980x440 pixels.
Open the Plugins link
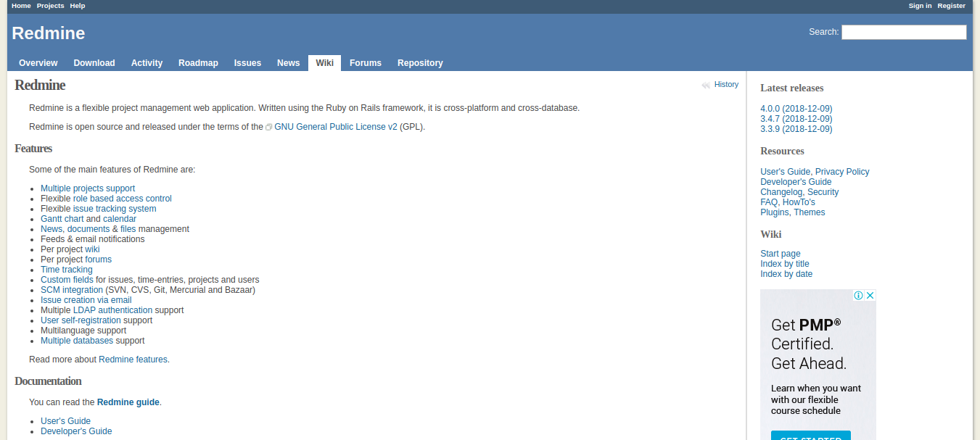[x=774, y=212]
